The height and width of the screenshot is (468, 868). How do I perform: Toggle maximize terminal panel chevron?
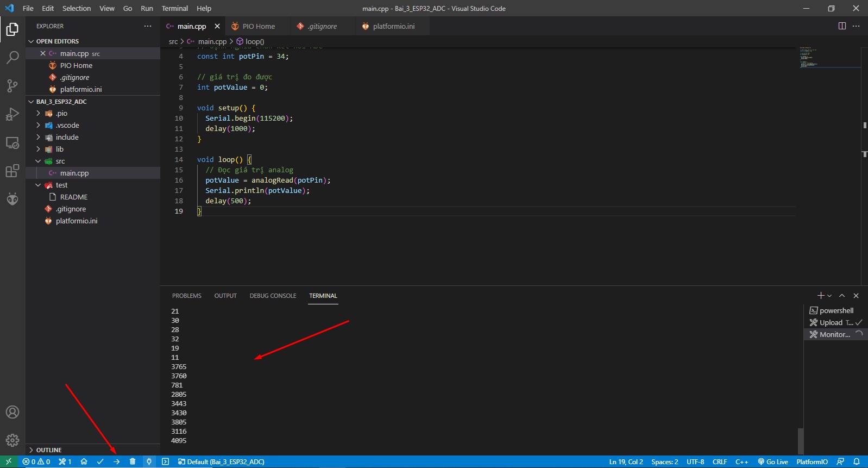[842, 296]
